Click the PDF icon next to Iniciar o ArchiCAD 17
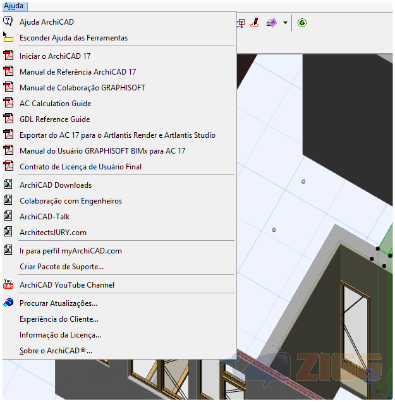 pyautogui.click(x=8, y=55)
